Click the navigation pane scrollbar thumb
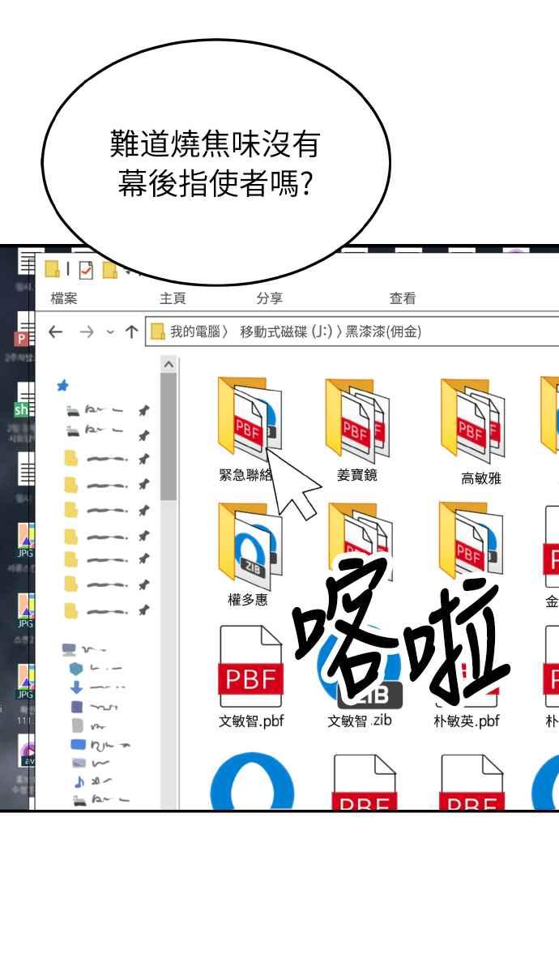 [x=169, y=436]
